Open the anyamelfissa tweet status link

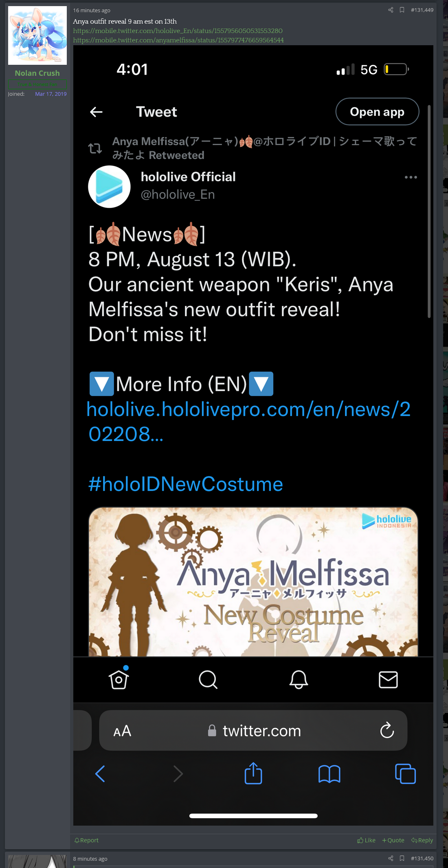click(178, 40)
